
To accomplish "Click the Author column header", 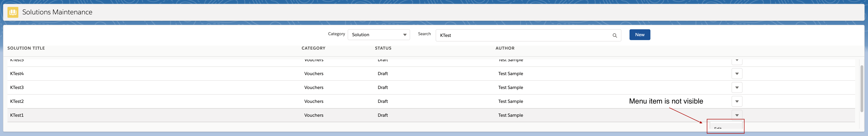I will tap(504, 48).
